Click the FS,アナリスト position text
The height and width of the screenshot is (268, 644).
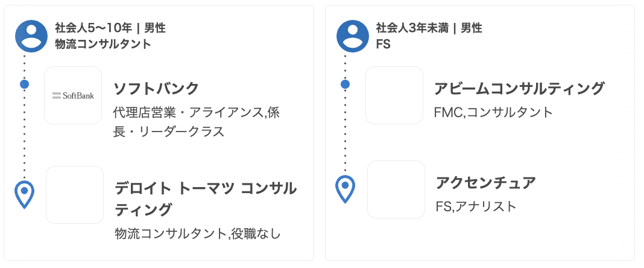(476, 206)
